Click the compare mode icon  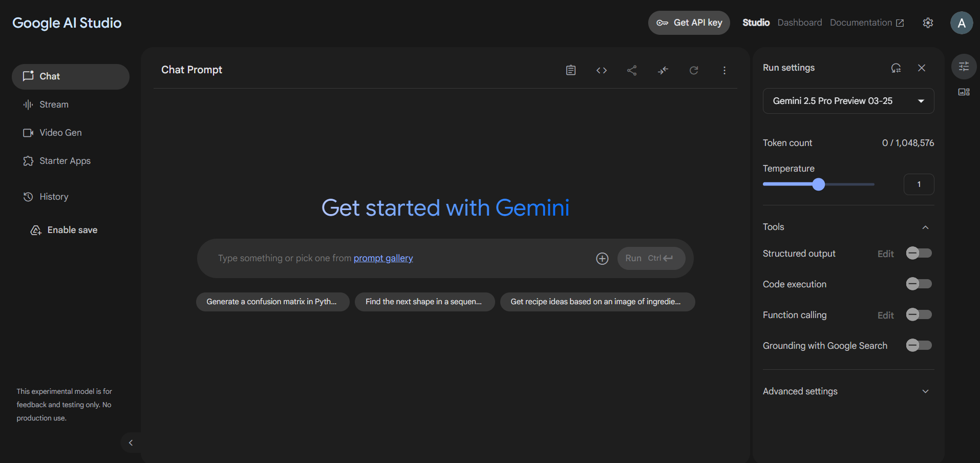[x=663, y=70]
